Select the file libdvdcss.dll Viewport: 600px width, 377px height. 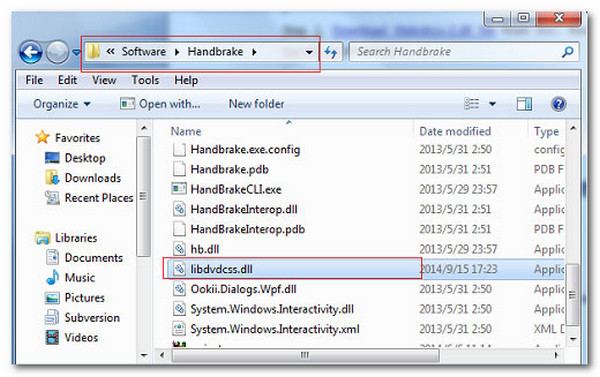pyautogui.click(x=222, y=269)
